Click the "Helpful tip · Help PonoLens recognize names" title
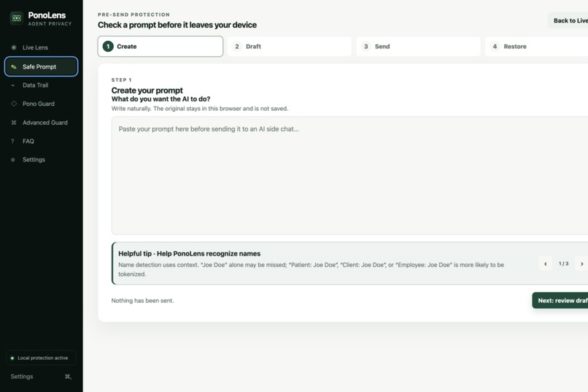Image resolution: width=588 pixels, height=392 pixels. 190,253
